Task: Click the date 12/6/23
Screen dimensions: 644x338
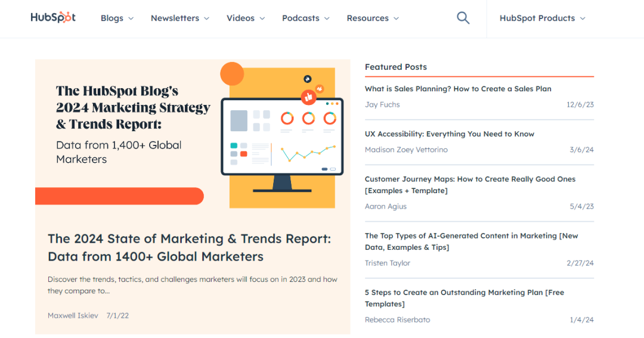Action: tap(580, 104)
